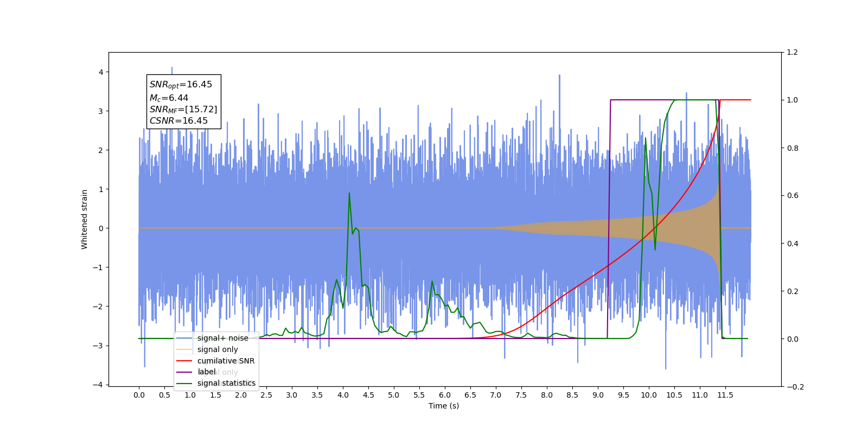Click the 1.0 tick on the right axis

coord(793,100)
